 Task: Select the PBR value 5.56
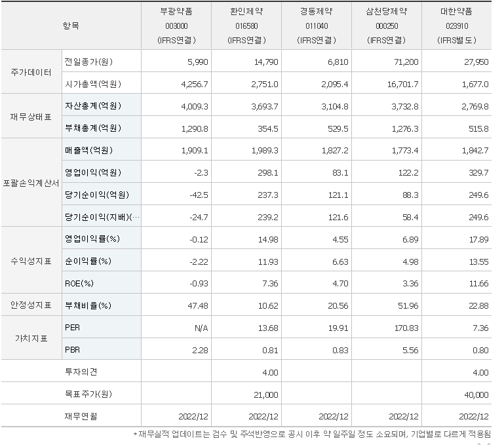(x=410, y=350)
